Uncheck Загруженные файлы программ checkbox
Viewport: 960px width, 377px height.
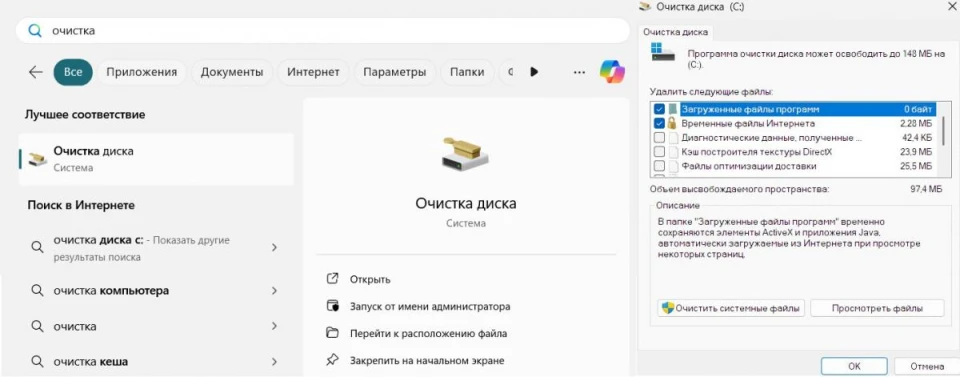pos(659,109)
